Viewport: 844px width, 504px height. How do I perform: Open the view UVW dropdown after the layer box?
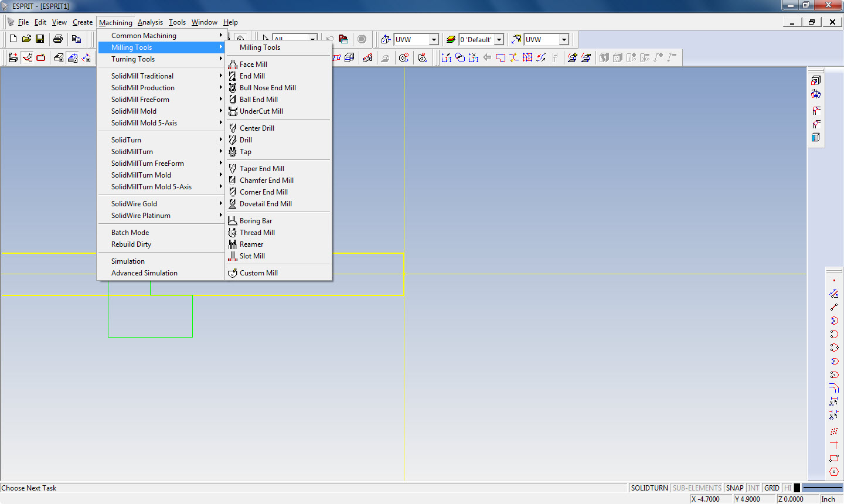tap(564, 39)
